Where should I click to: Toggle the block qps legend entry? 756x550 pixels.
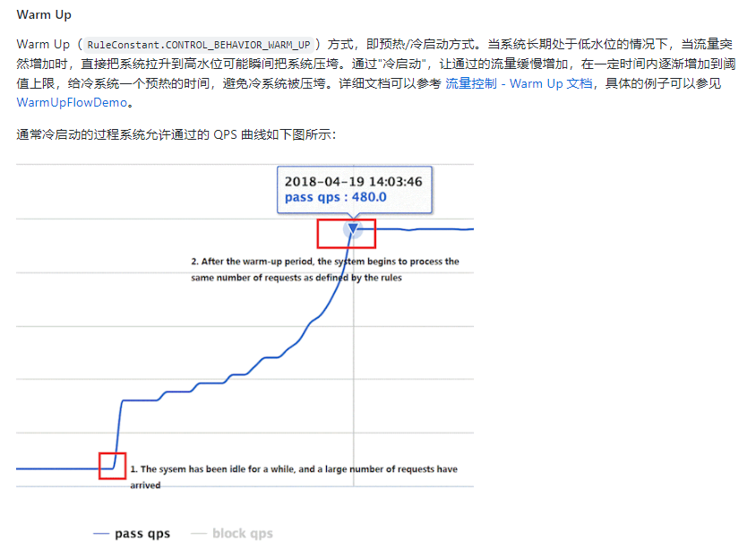[232, 534]
